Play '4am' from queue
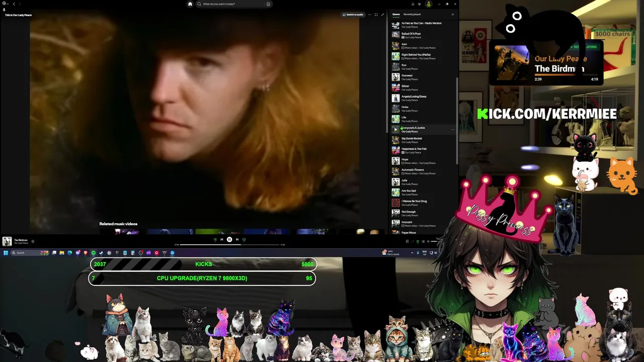This screenshot has height=362, width=644. [x=423, y=46]
